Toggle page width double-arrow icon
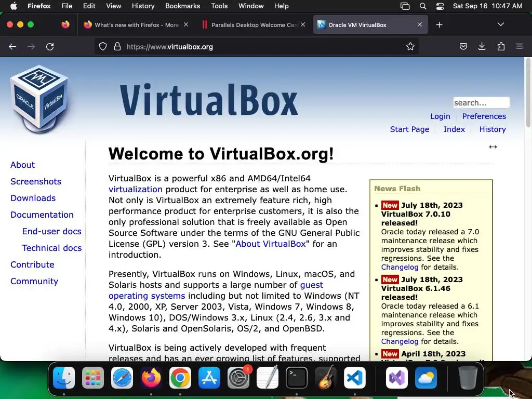This screenshot has width=532, height=399. (493, 147)
